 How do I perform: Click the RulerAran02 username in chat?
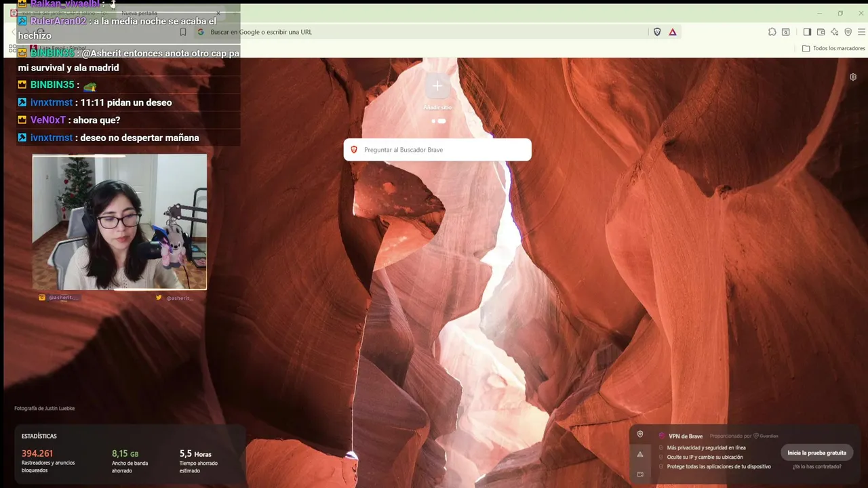point(58,21)
